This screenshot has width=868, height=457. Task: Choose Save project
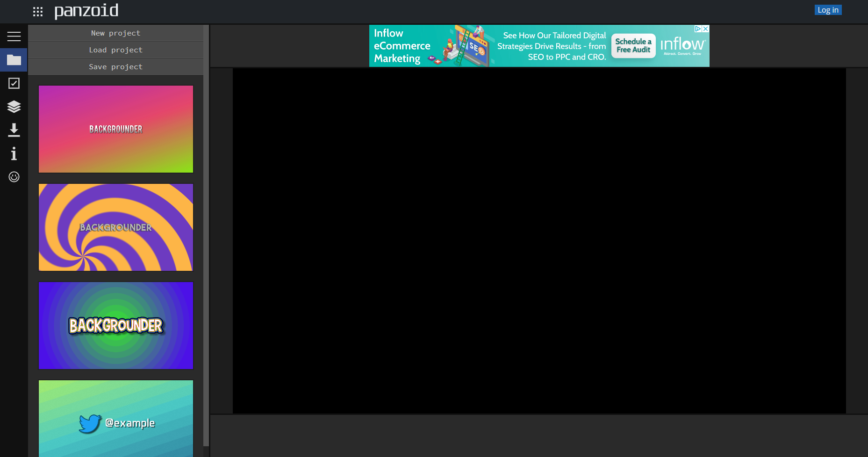115,67
